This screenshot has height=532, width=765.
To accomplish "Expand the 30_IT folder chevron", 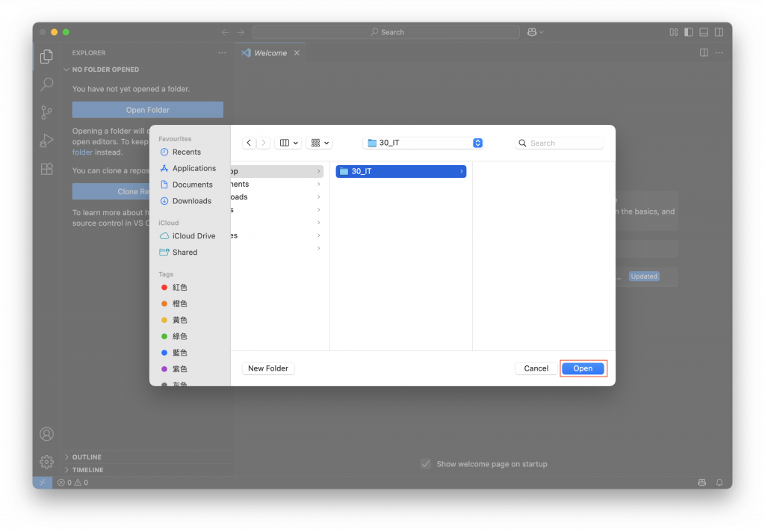I will point(461,171).
